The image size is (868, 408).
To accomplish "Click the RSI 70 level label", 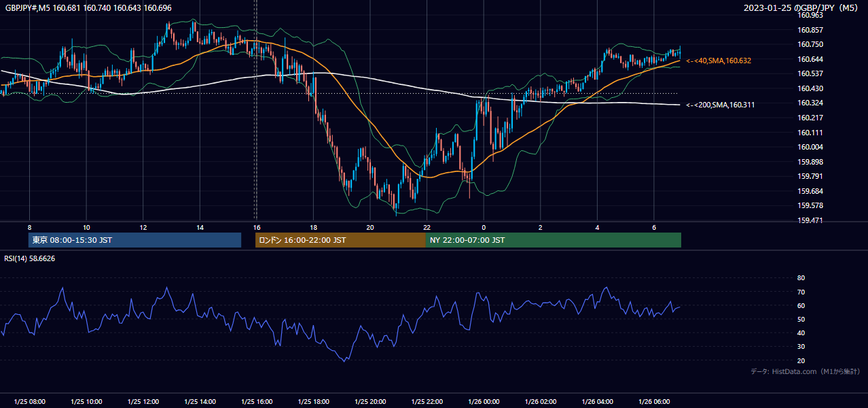I will click(801, 292).
